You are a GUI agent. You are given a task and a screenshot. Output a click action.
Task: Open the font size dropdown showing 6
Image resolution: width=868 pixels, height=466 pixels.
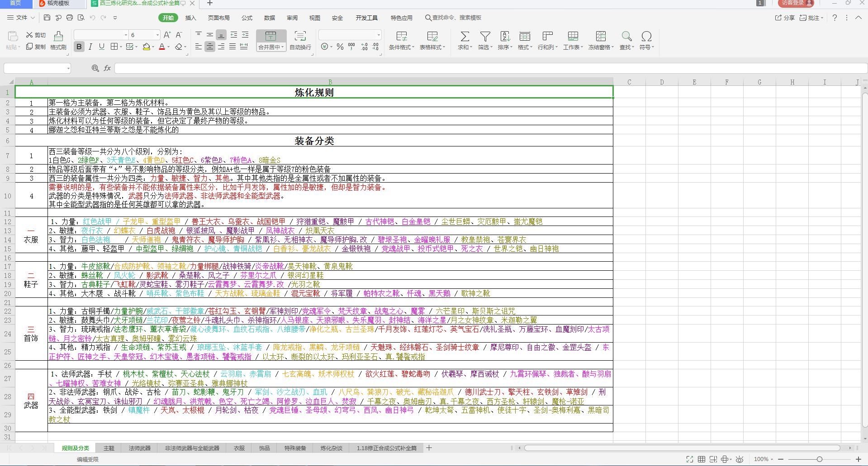point(157,35)
